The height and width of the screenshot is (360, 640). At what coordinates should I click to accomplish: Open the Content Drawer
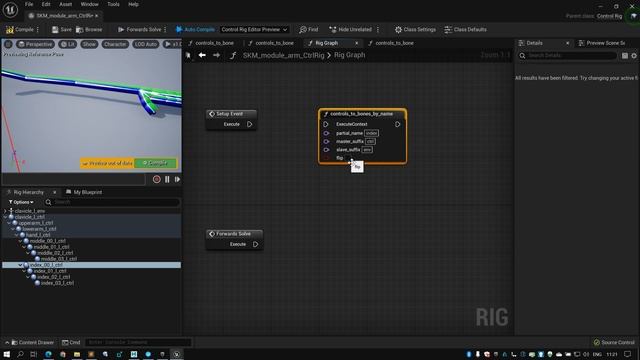coord(32,342)
